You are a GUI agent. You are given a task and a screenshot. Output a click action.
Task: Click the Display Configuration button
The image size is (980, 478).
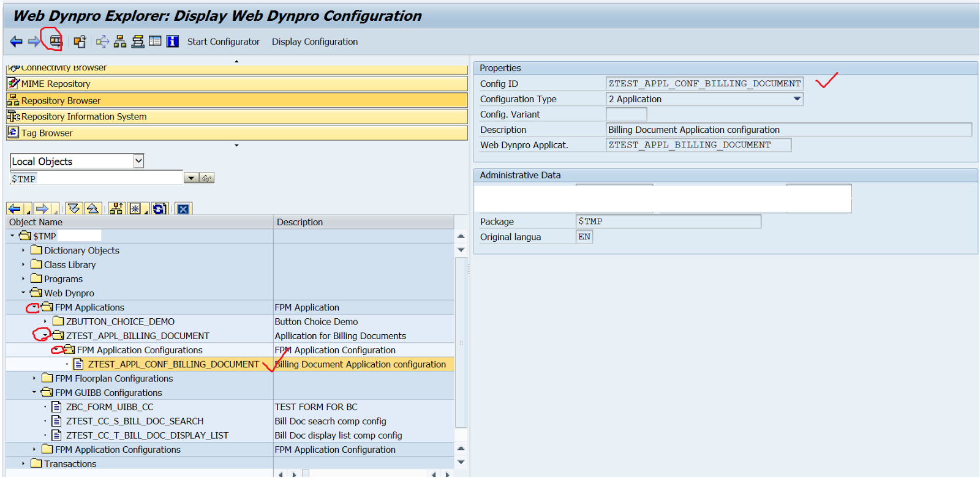[x=315, y=42]
